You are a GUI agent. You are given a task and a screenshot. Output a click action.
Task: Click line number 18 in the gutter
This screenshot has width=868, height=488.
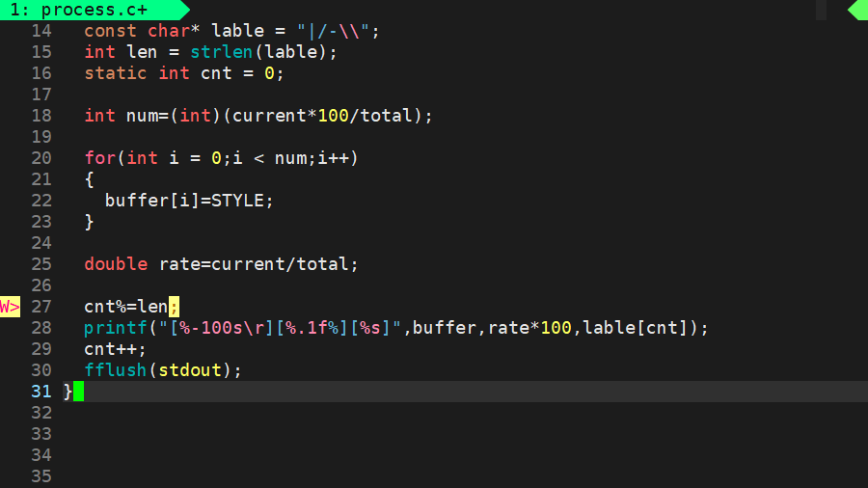point(41,116)
